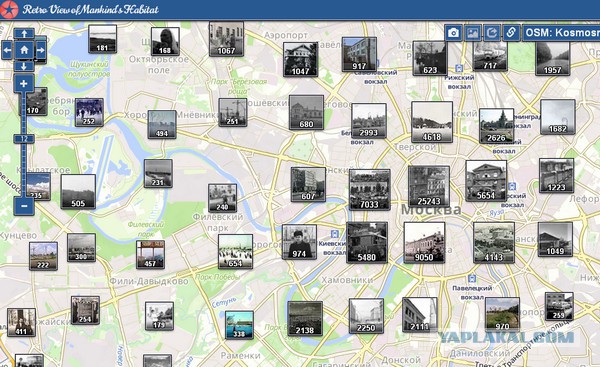Open photo cluster 2626
The image size is (600, 367).
[x=497, y=126]
